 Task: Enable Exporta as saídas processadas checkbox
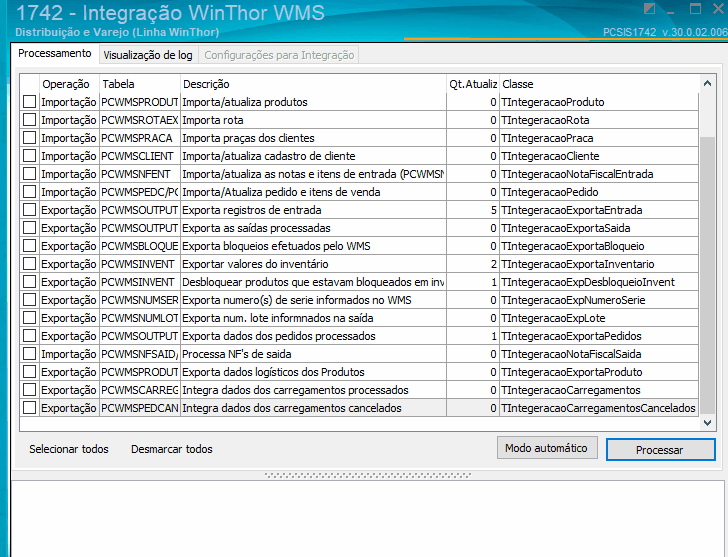pyautogui.click(x=30, y=228)
